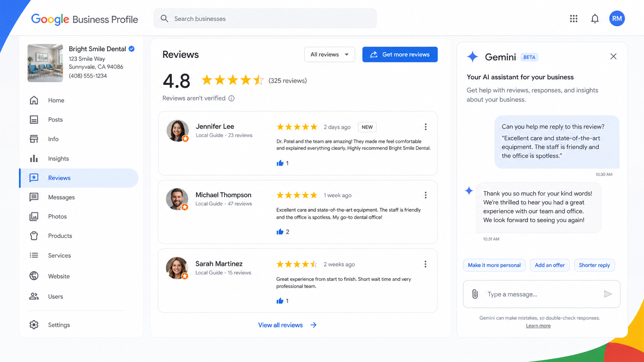Click the Insights bar chart icon
This screenshot has height=362, width=644.
coord(34,158)
